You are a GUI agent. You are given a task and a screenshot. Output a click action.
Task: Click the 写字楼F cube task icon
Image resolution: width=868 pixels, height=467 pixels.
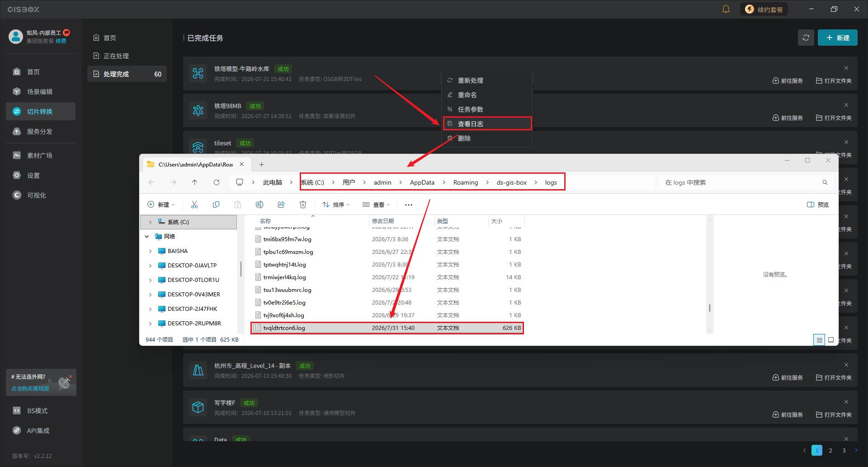coord(198,407)
